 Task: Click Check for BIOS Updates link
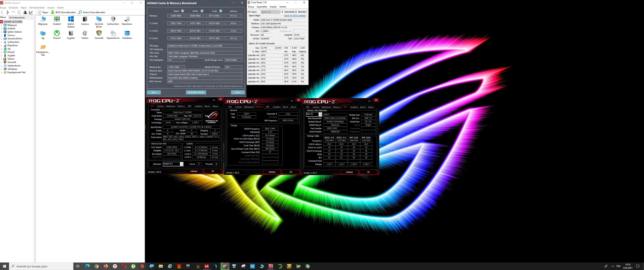tap(294, 16)
